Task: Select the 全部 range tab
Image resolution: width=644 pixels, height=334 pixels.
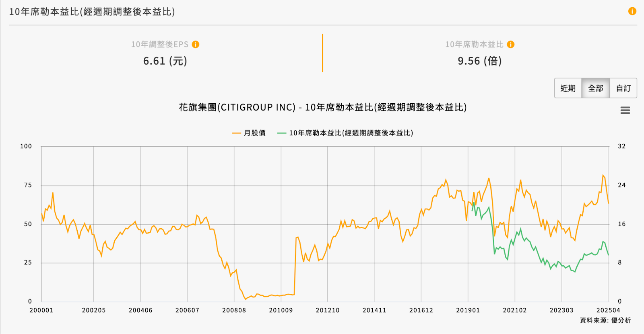Action: point(596,88)
